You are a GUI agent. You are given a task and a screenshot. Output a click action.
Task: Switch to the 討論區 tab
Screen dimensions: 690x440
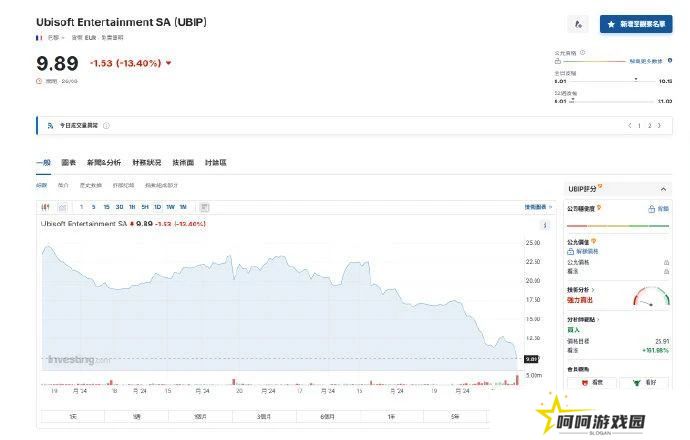pos(216,162)
